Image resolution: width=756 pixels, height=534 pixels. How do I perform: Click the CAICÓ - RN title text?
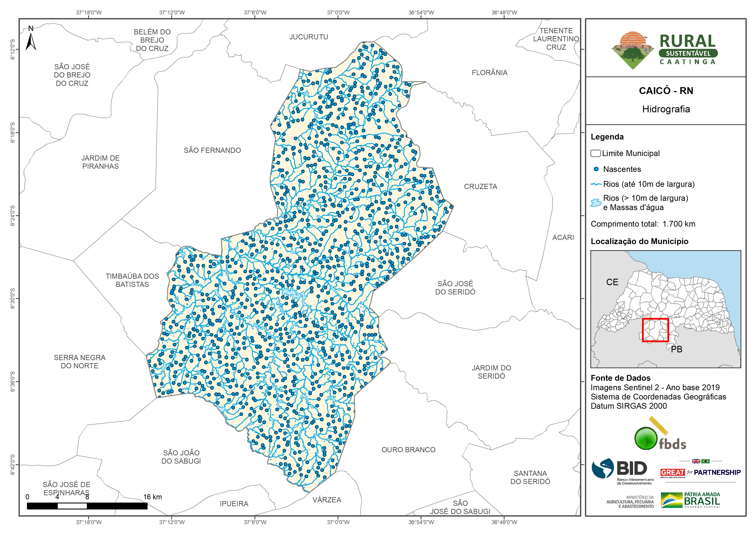666,91
